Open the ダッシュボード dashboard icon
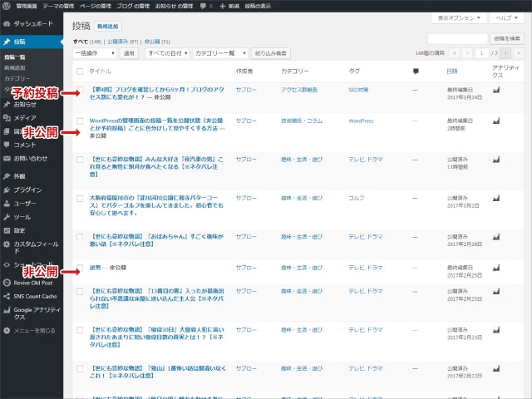The height and width of the screenshot is (399, 532). click(x=7, y=24)
